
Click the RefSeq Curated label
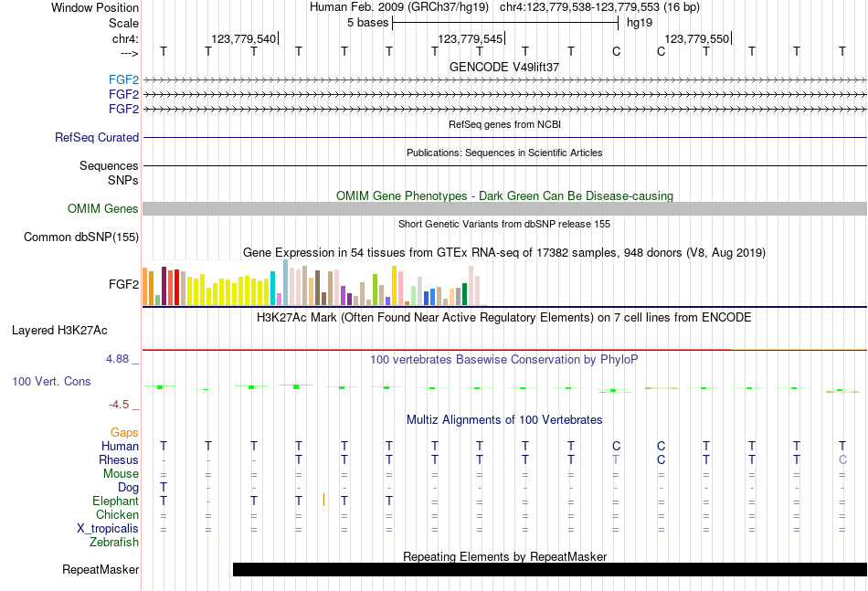[97, 137]
